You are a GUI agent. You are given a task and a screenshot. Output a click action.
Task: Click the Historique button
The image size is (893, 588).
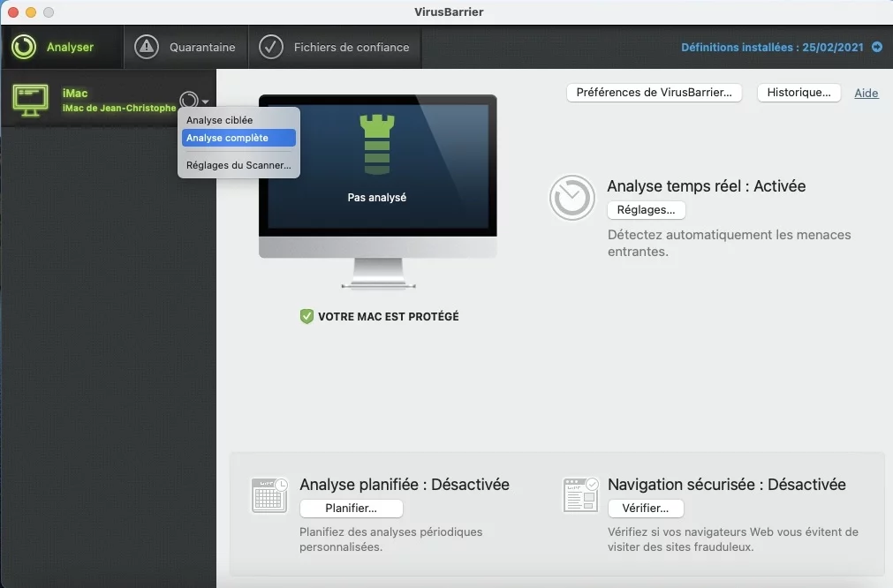click(x=798, y=92)
